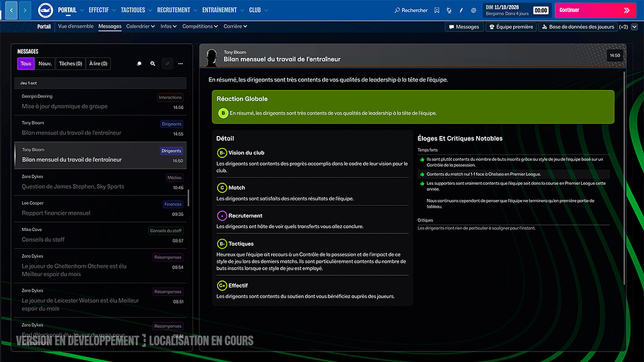Open the Calendrier dropdown
This screenshot has height=362, width=644.
click(140, 26)
